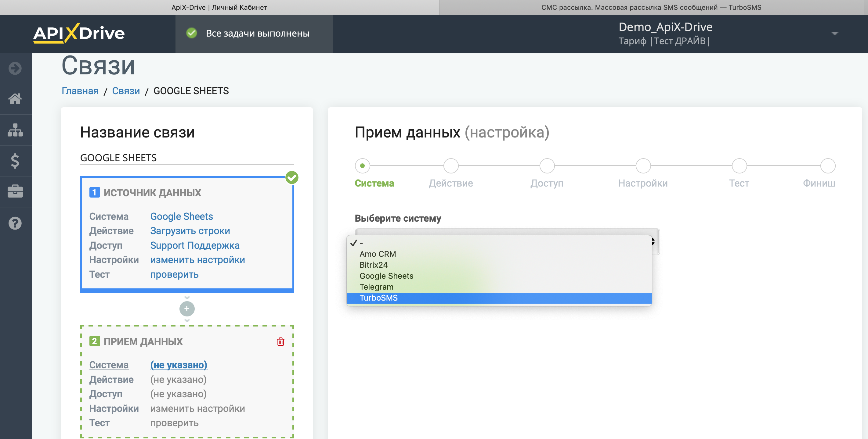Click Действие step label

(x=450, y=183)
